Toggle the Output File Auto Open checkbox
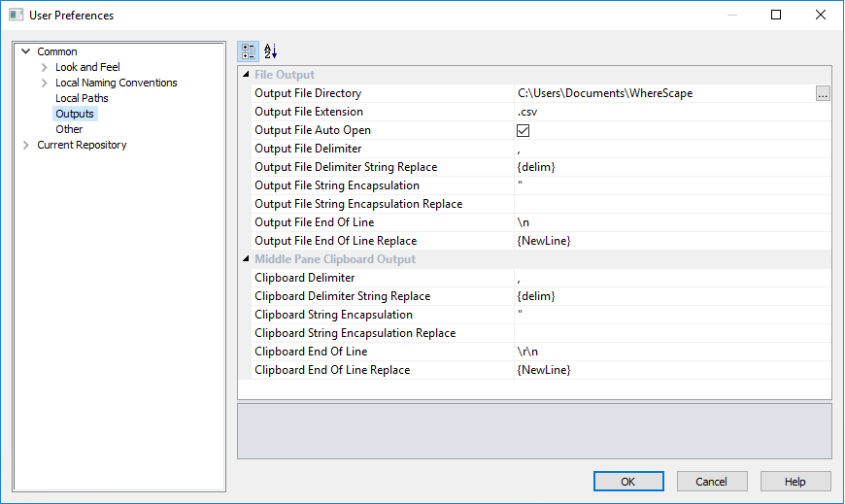This screenshot has width=845, height=504. [x=523, y=131]
